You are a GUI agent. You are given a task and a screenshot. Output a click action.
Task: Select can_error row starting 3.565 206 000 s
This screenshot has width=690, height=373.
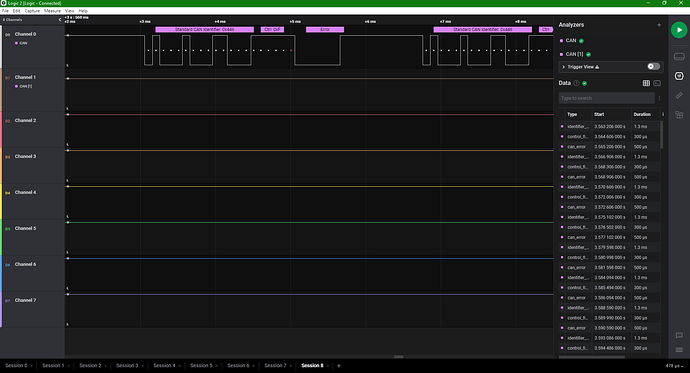609,146
